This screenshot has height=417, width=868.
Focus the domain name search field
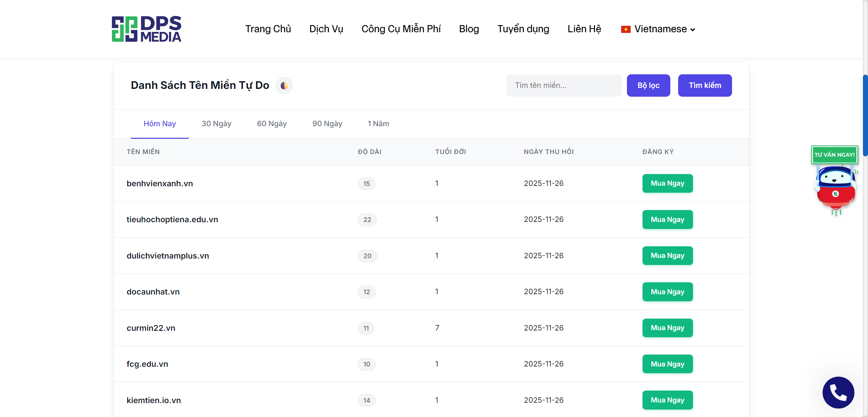coord(564,86)
